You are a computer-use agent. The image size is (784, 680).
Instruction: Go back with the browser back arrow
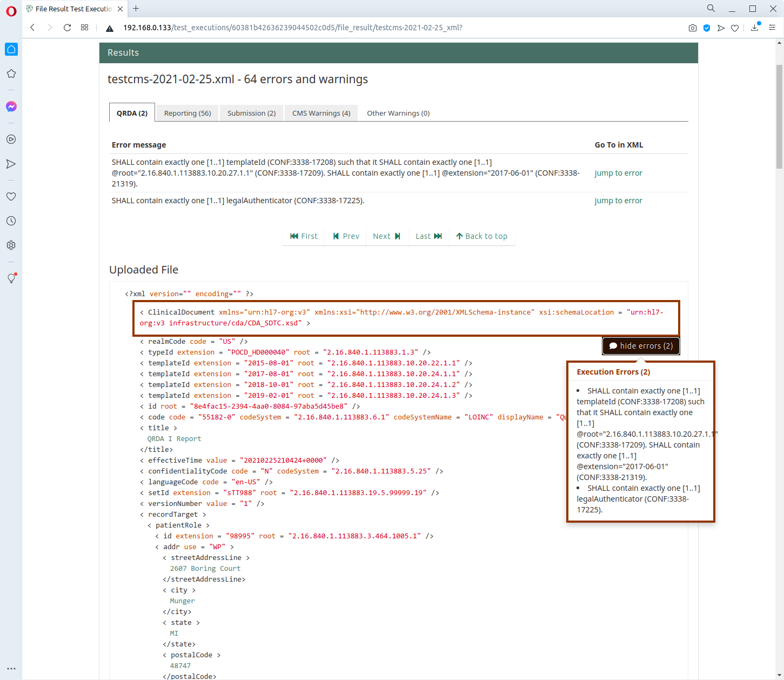pos(32,28)
